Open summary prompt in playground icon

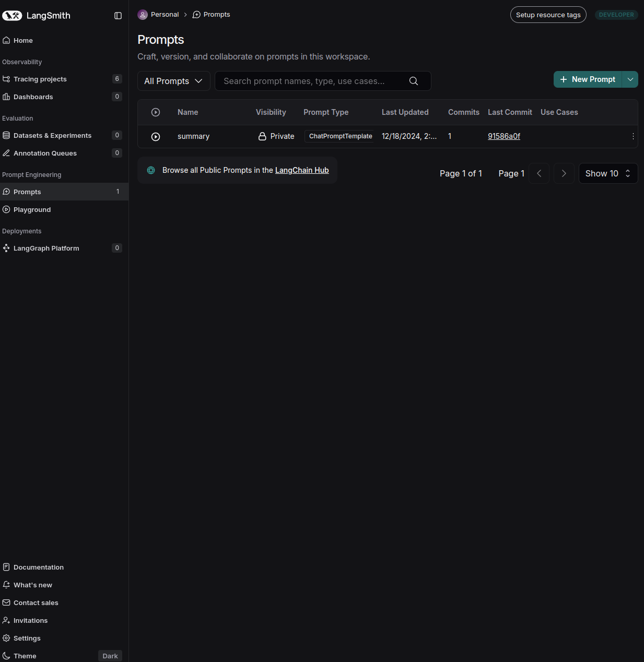(156, 137)
